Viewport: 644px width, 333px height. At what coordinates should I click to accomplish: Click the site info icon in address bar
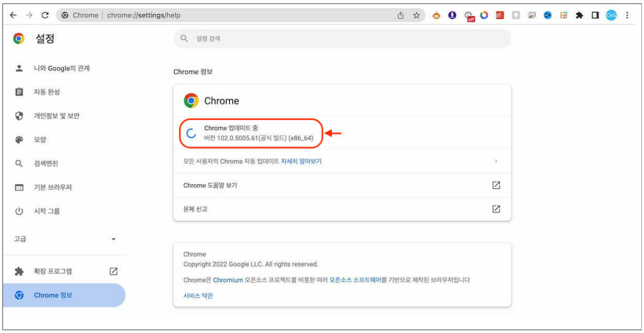65,15
